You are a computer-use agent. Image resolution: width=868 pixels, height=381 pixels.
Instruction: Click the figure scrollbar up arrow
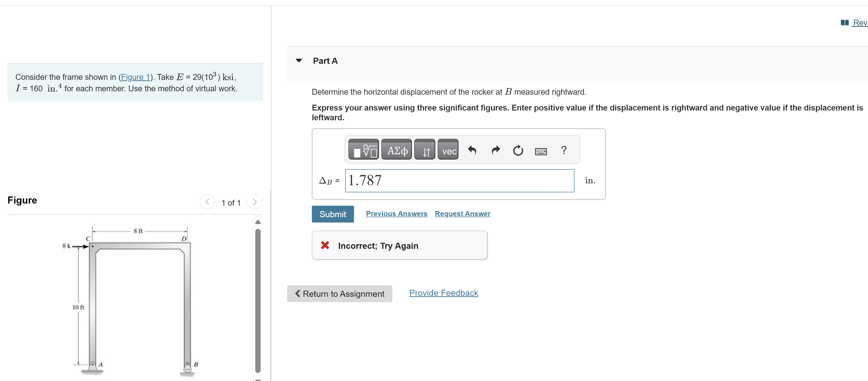258,222
